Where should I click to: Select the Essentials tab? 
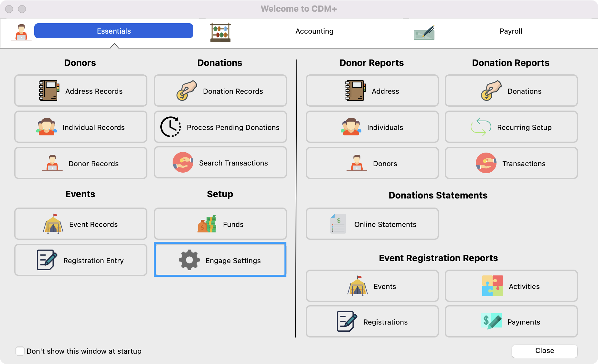tap(114, 31)
